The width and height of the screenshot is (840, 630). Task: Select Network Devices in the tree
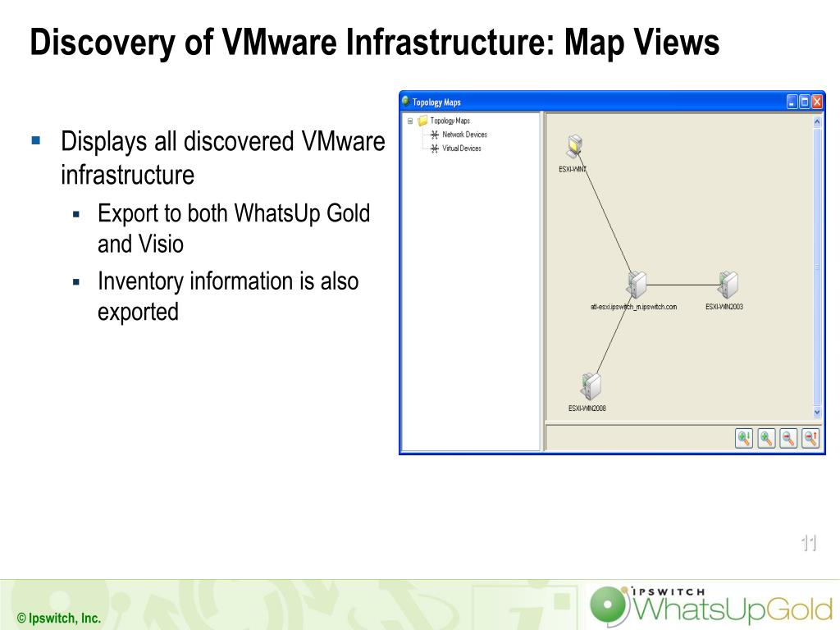[464, 135]
